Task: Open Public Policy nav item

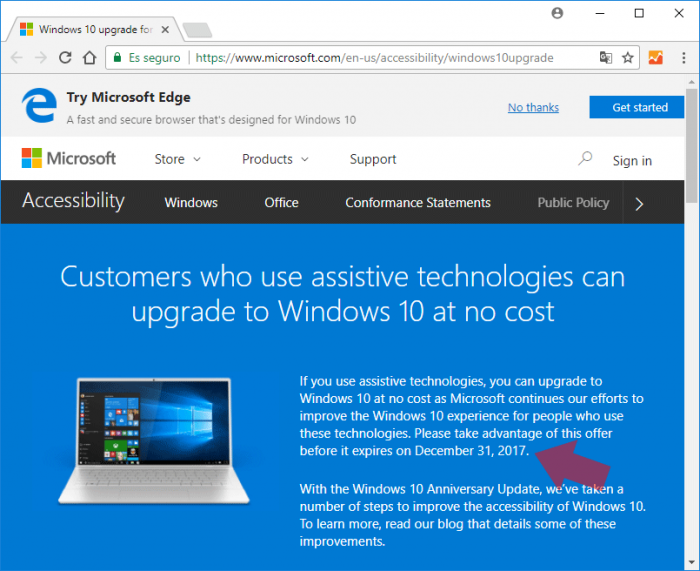Action: point(573,203)
